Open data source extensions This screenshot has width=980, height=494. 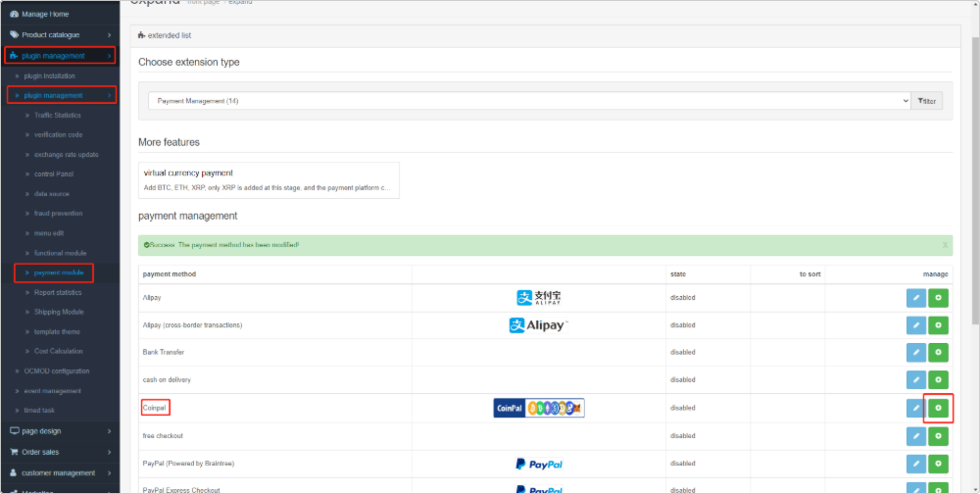point(52,194)
